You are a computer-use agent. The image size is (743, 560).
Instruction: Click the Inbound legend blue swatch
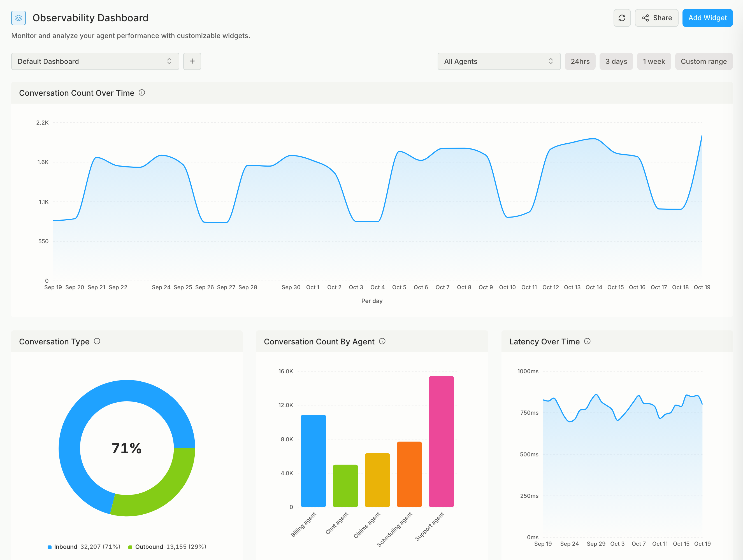pyautogui.click(x=50, y=547)
